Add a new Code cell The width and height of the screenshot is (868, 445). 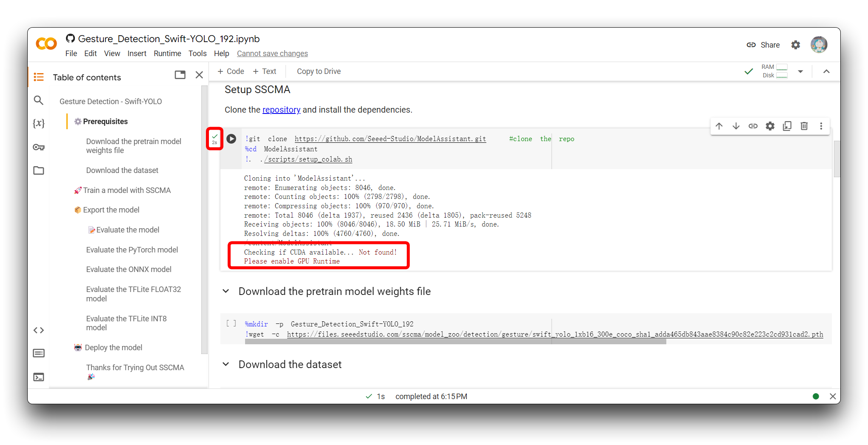click(231, 71)
